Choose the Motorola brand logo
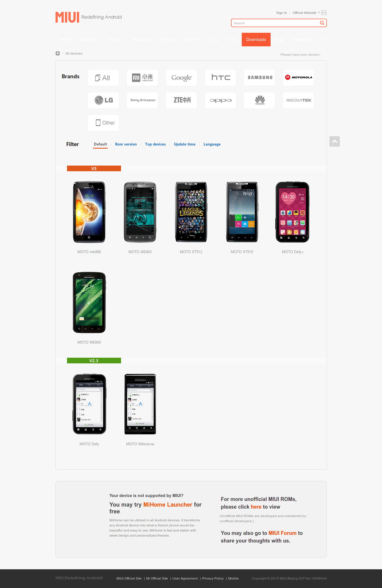The image size is (382, 588). [298, 78]
